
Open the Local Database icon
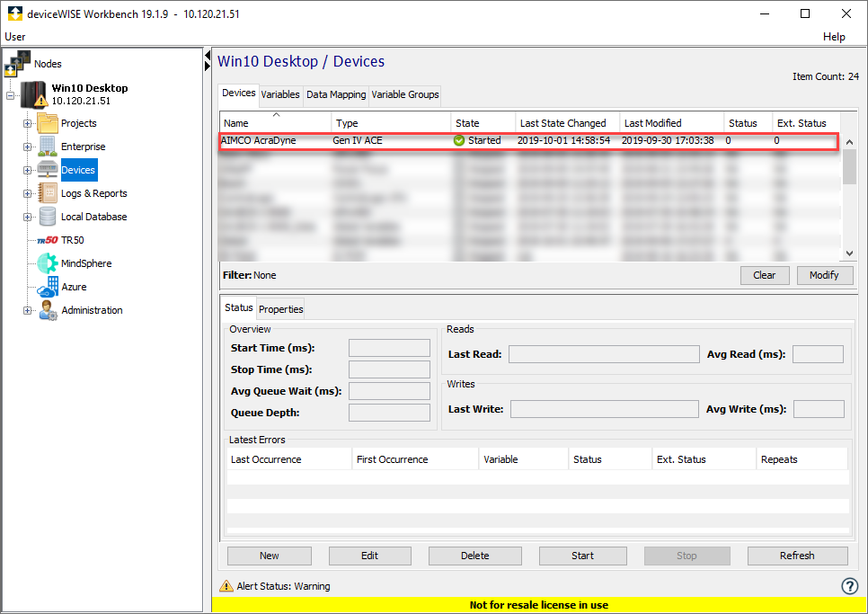point(47,217)
